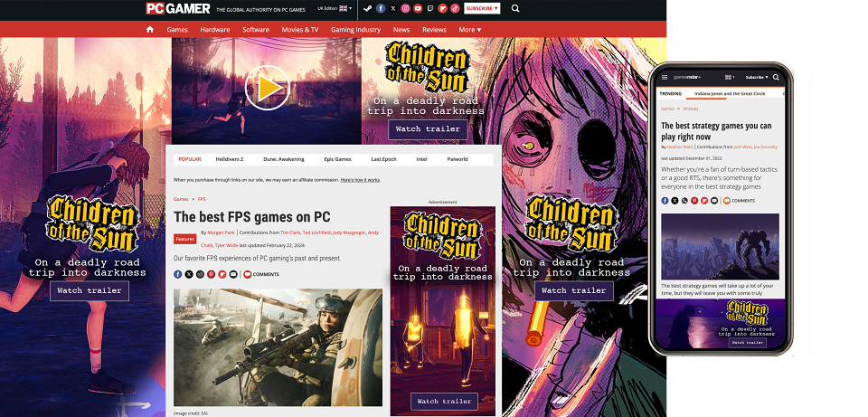Open the Hardware menu item

215,29
